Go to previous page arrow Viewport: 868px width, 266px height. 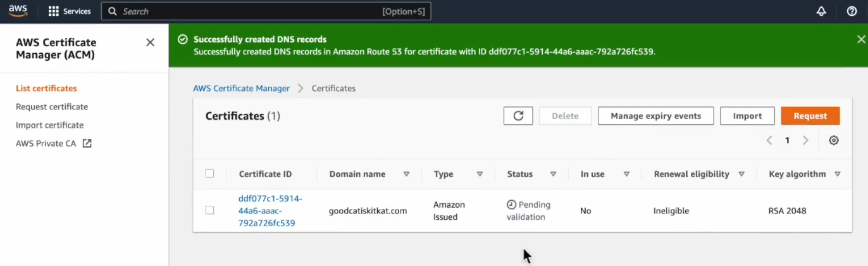pyautogui.click(x=769, y=141)
